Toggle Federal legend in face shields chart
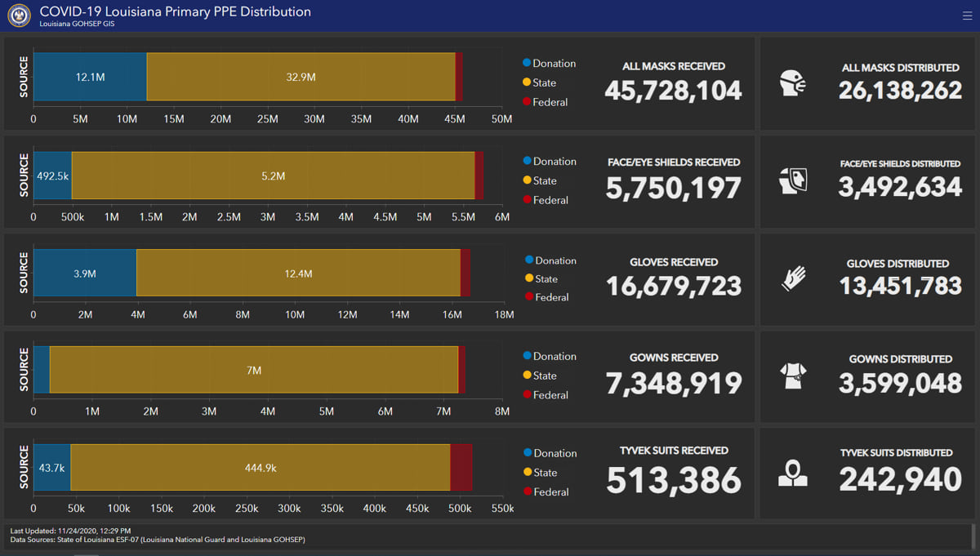 coord(546,200)
